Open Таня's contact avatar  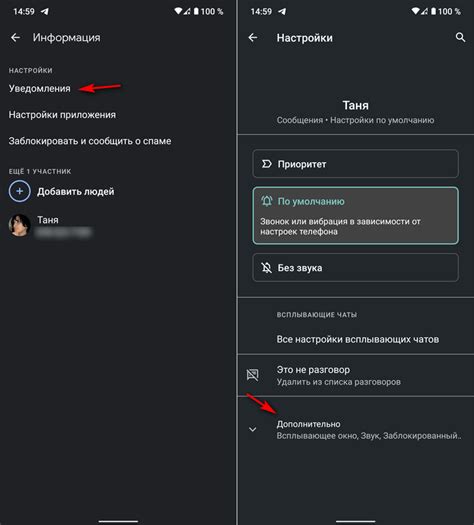19,225
